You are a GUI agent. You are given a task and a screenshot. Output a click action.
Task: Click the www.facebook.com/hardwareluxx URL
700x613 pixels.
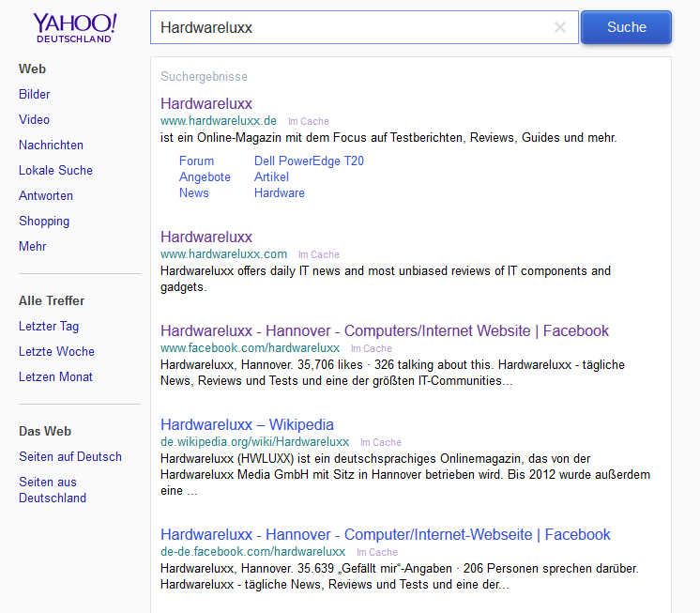click(250, 348)
